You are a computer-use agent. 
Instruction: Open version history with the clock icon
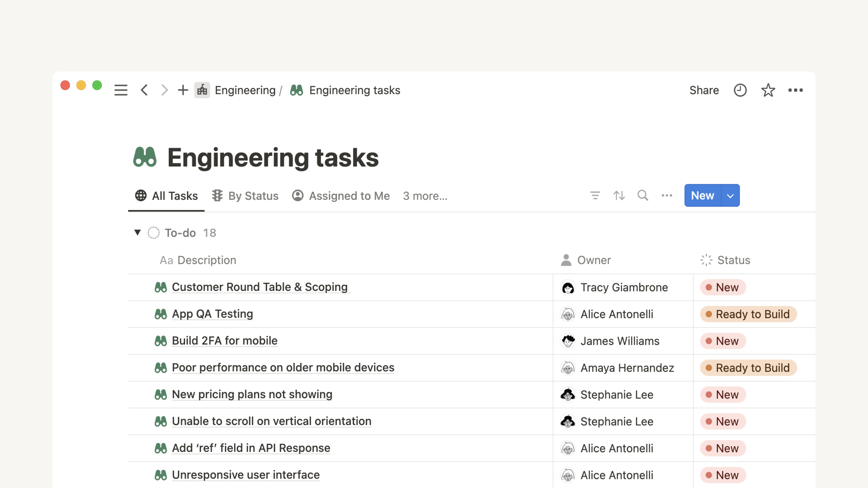[740, 90]
